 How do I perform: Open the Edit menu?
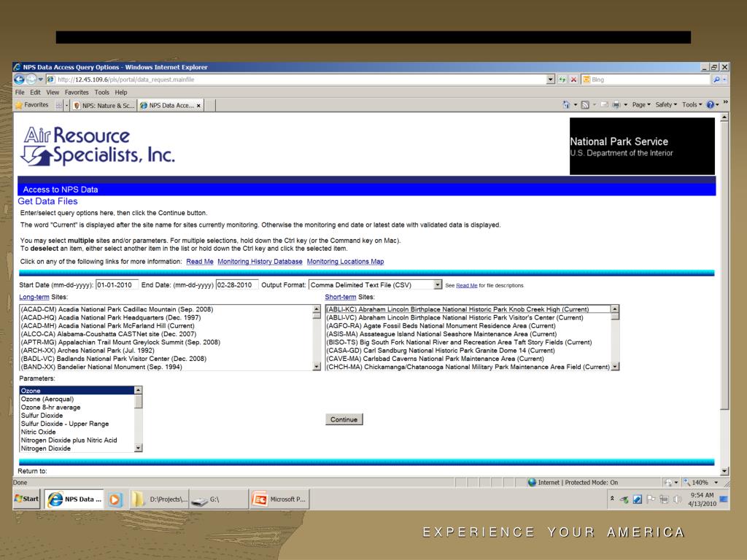(x=35, y=93)
